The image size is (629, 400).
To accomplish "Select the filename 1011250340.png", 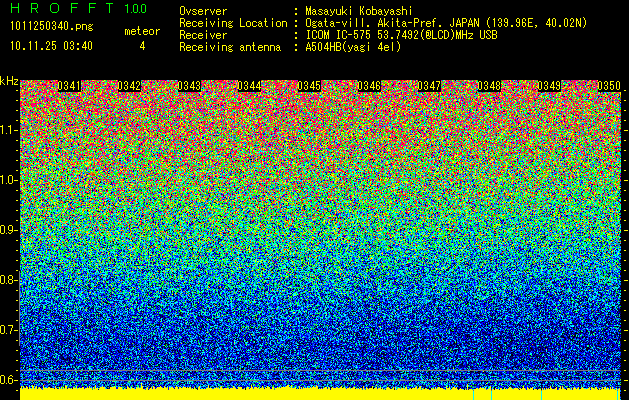I will (x=52, y=27).
